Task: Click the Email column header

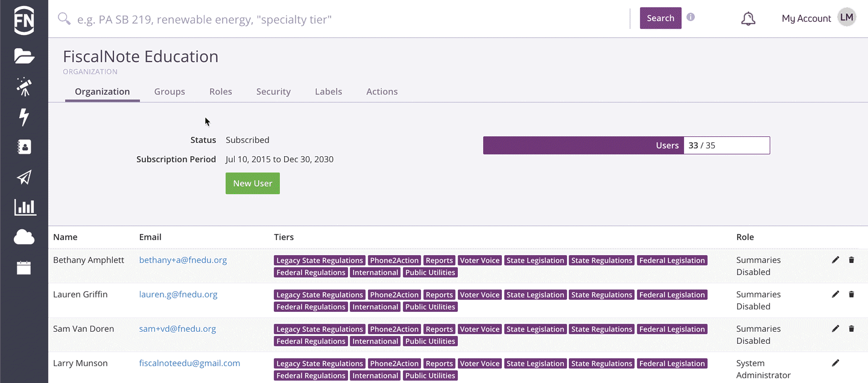Action: coord(150,237)
